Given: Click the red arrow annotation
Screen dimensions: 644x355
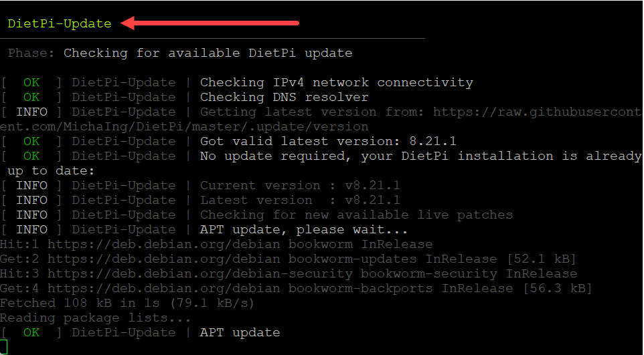Looking at the screenshot, I should coord(210,23).
